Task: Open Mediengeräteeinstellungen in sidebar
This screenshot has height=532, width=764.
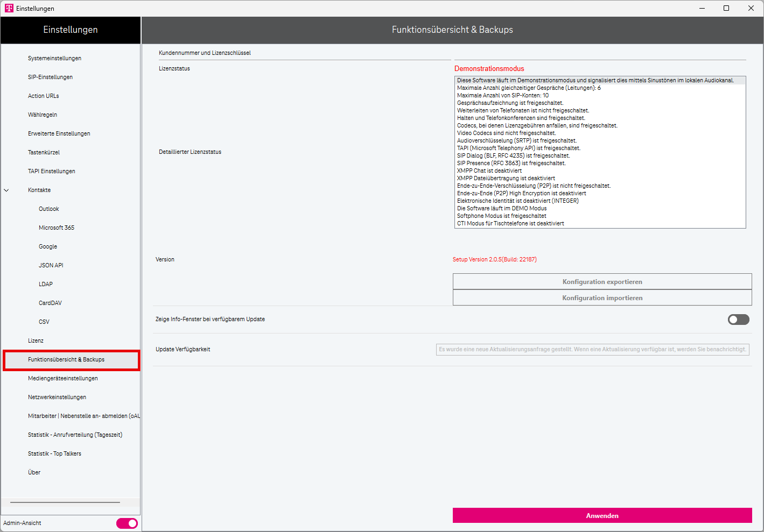Action: [x=63, y=378]
